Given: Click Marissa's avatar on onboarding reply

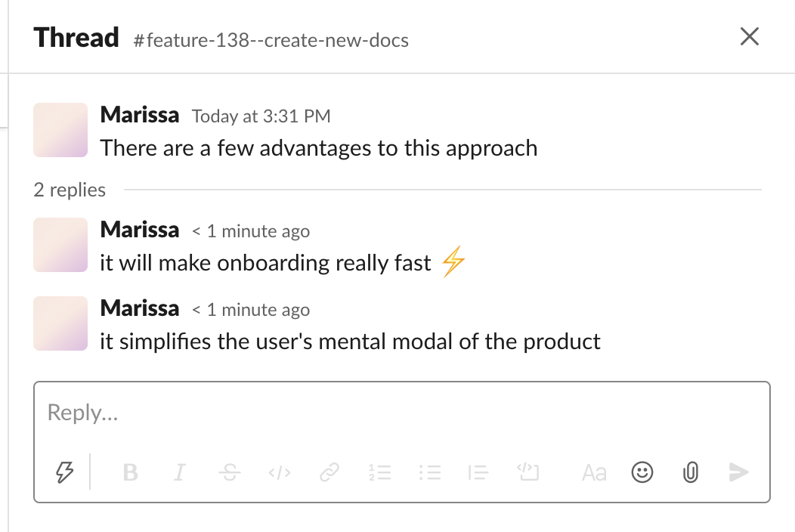Looking at the screenshot, I should [x=60, y=245].
